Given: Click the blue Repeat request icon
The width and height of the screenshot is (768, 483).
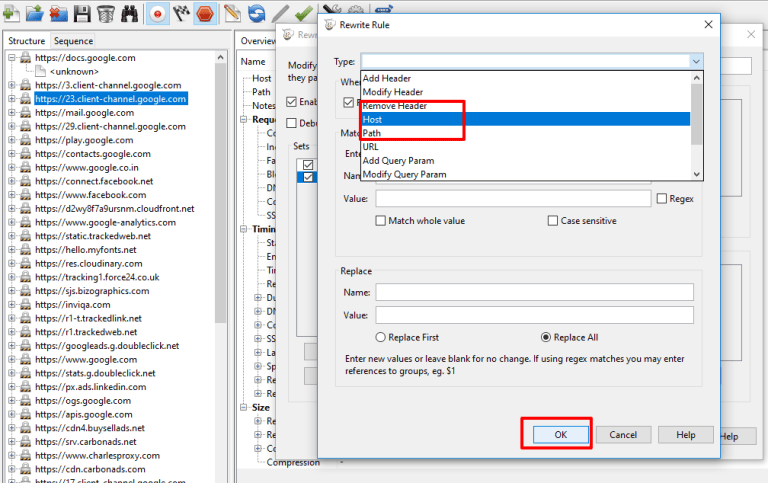Looking at the screenshot, I should tap(257, 13).
